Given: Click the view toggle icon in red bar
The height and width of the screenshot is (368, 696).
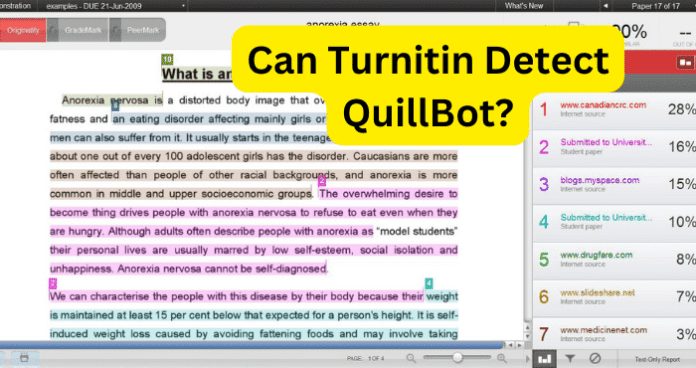Looking at the screenshot, I should [685, 63].
